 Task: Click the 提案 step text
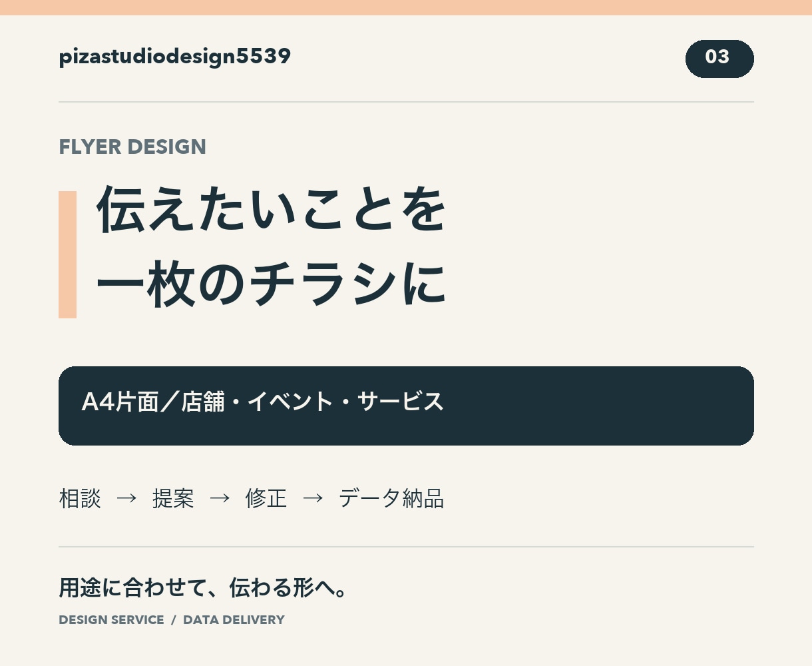click(x=173, y=498)
